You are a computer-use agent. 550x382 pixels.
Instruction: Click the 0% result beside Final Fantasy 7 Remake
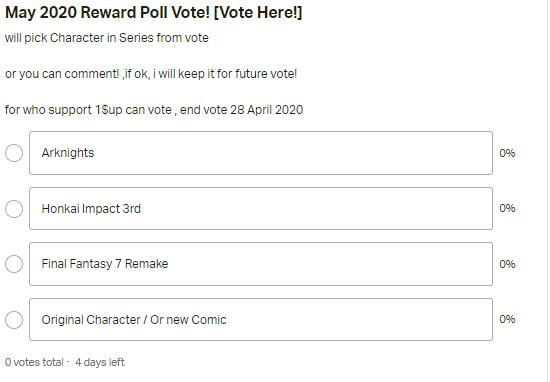pyautogui.click(x=507, y=264)
